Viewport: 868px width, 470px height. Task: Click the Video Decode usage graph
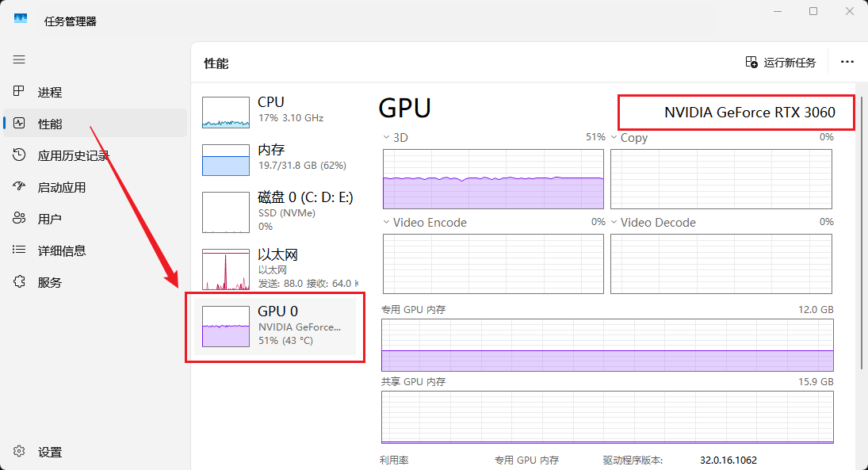(x=721, y=263)
